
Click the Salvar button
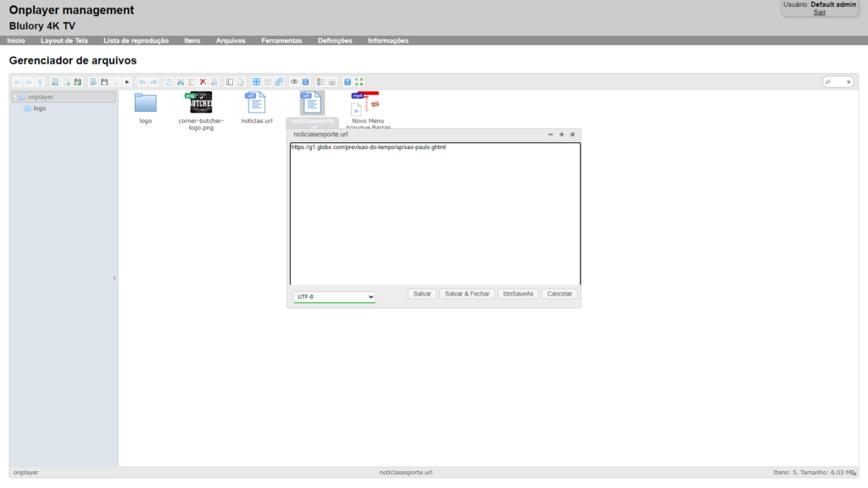pyautogui.click(x=422, y=294)
